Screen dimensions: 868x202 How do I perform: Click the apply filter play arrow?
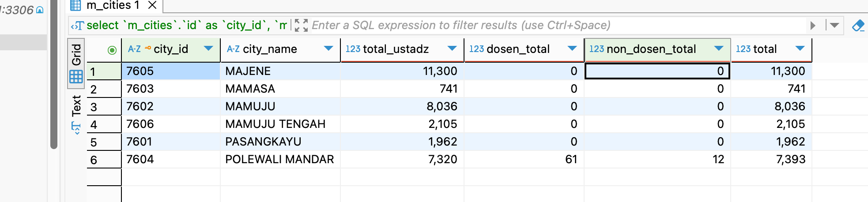point(812,26)
